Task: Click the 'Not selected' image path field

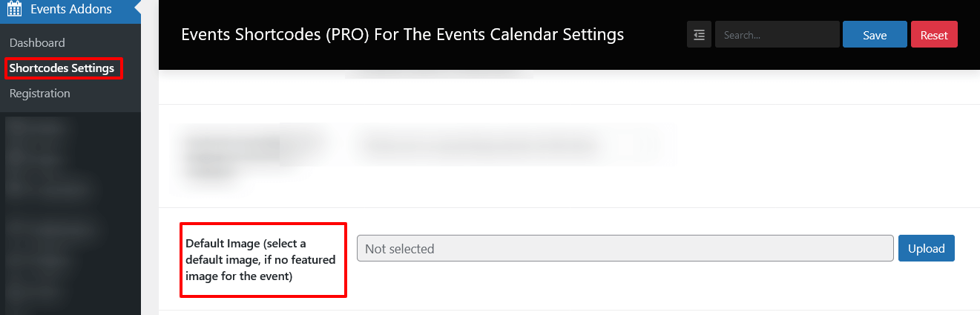Action: click(x=625, y=248)
